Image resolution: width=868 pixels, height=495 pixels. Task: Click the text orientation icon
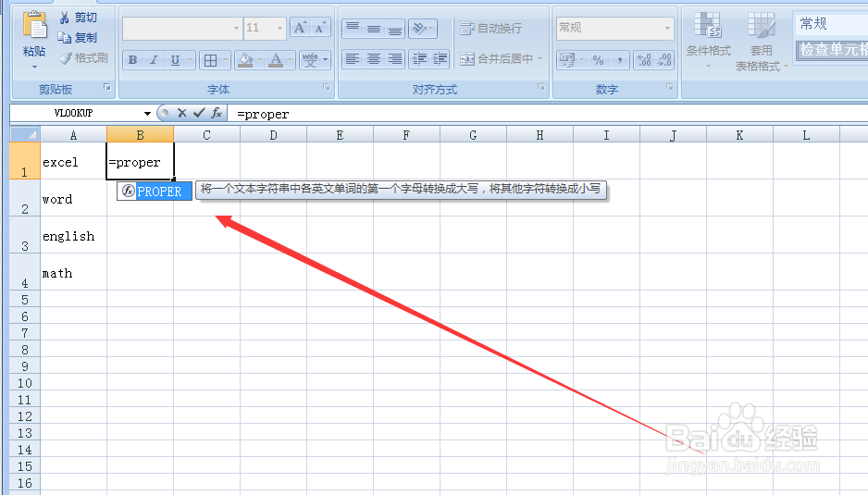tap(419, 28)
